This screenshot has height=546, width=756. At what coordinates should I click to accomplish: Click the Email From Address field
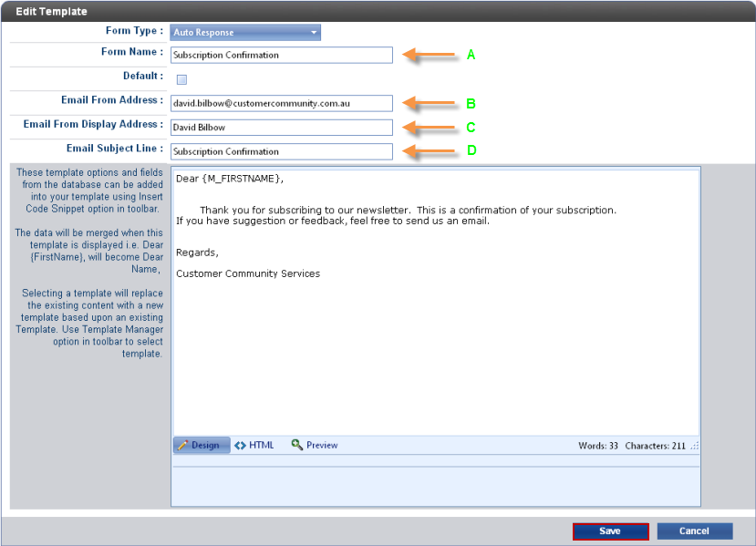coord(282,103)
